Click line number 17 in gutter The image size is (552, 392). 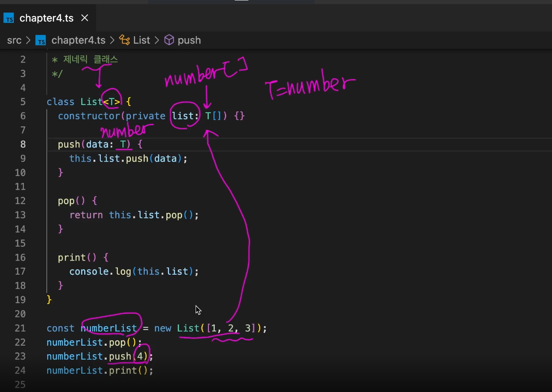pos(20,271)
